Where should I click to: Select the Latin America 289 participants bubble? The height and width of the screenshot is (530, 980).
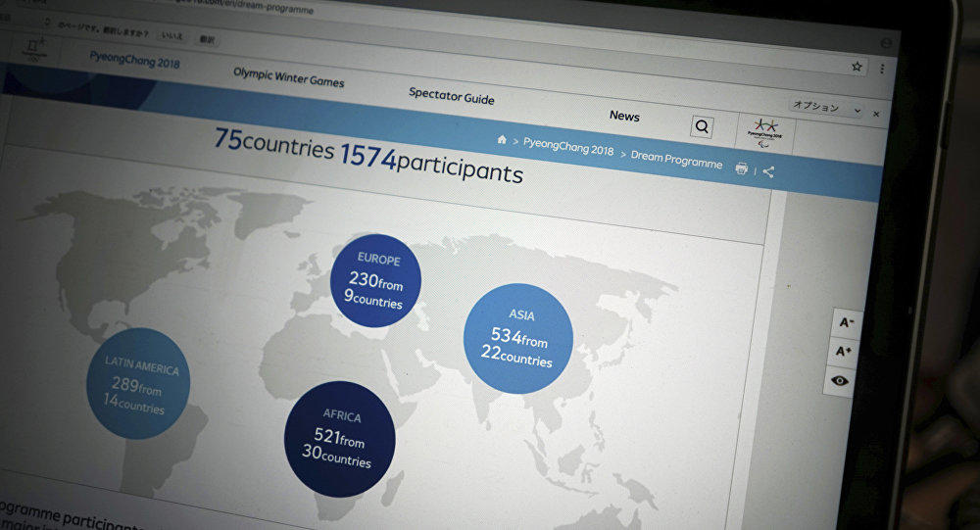(138, 383)
